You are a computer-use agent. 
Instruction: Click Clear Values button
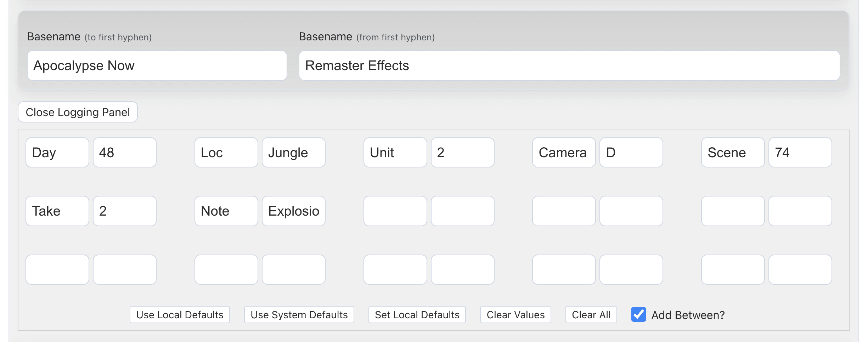point(516,315)
